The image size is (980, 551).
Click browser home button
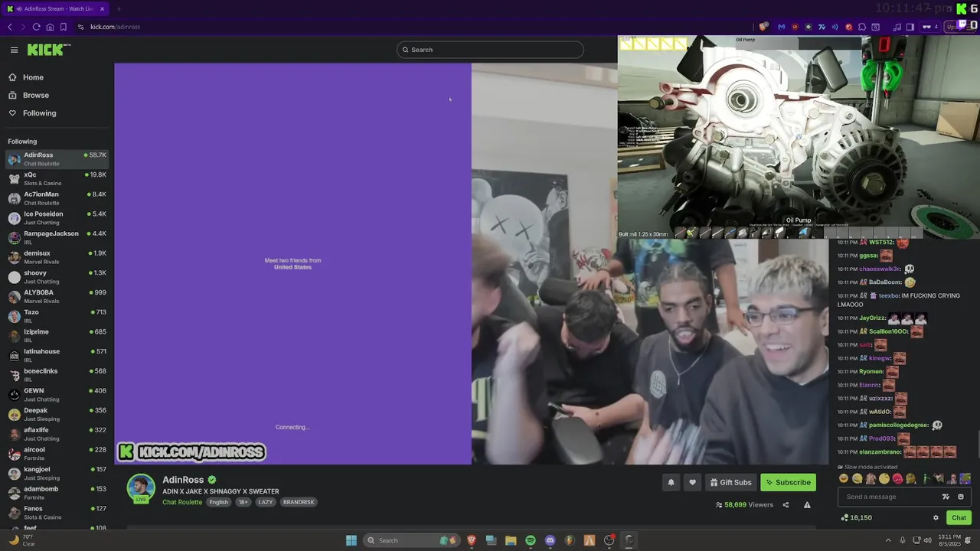tap(50, 27)
